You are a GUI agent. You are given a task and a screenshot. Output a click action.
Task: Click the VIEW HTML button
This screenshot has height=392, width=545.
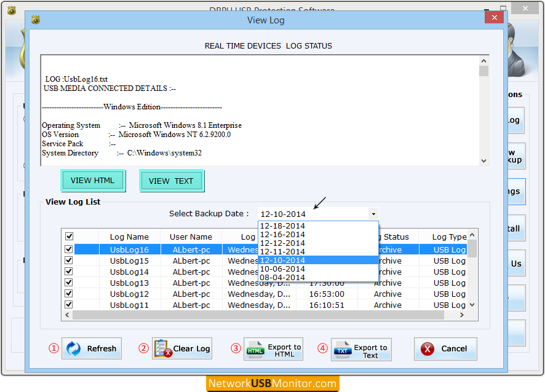pos(92,181)
